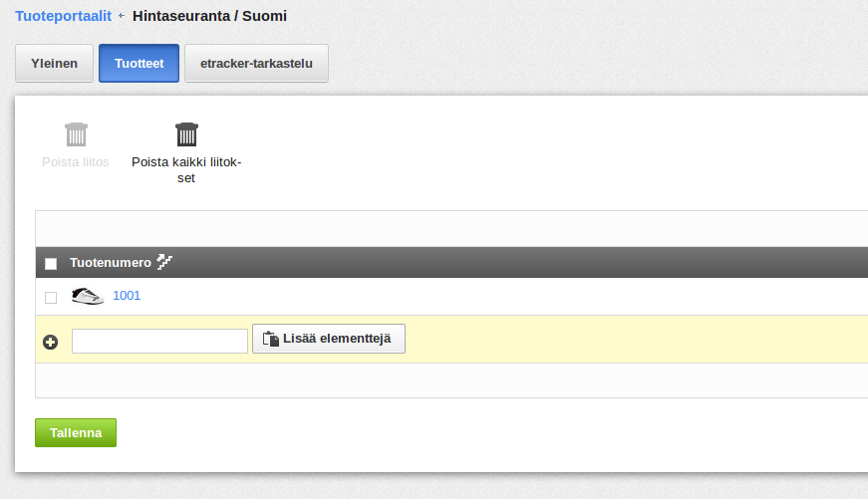Screen dimensions: 868x499
Task: Switch to the Tuotteet tab
Action: point(139,64)
